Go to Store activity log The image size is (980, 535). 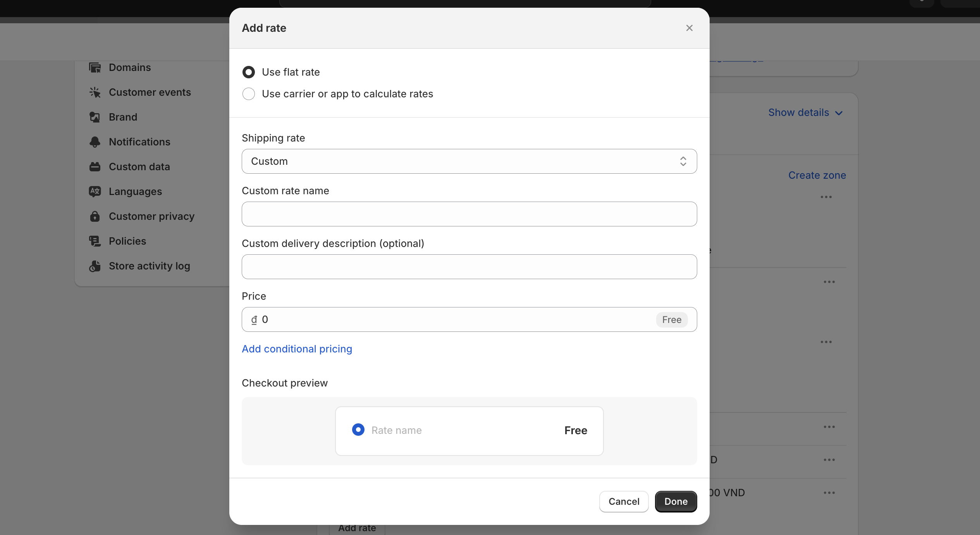point(150,266)
